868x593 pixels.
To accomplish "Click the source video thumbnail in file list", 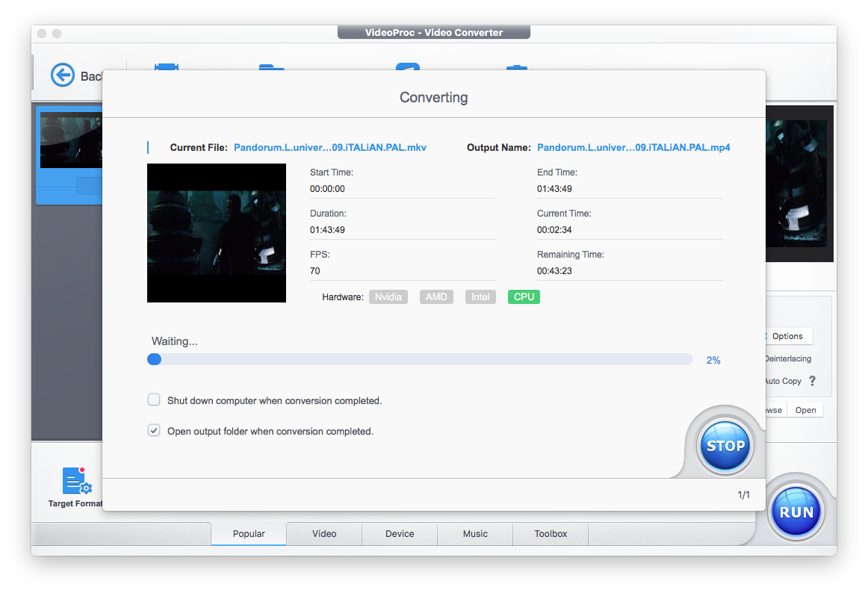I will pyautogui.click(x=71, y=140).
